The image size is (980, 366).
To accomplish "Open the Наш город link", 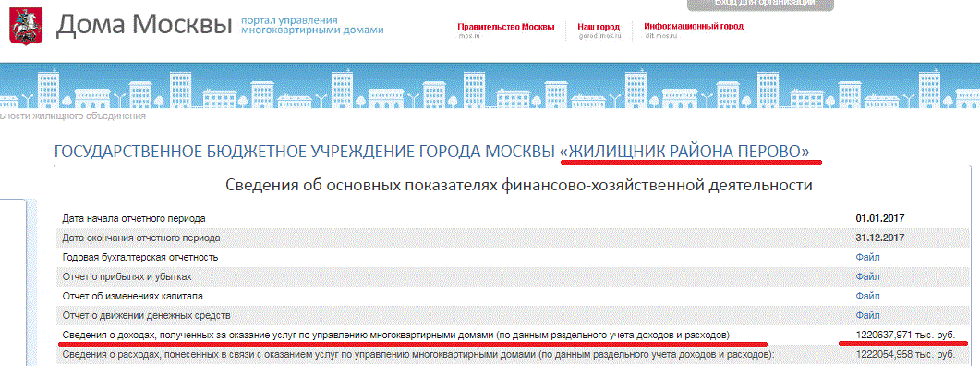I will [599, 27].
